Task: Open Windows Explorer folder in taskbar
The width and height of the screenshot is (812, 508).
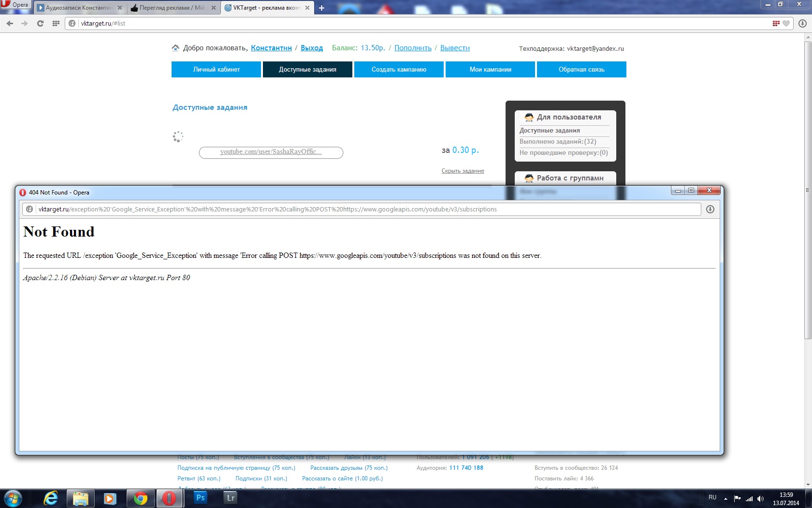Action: point(80,498)
